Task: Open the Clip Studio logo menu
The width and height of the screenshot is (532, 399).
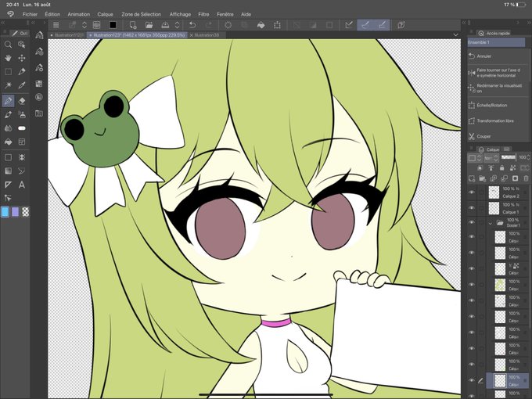Action: coord(10,14)
